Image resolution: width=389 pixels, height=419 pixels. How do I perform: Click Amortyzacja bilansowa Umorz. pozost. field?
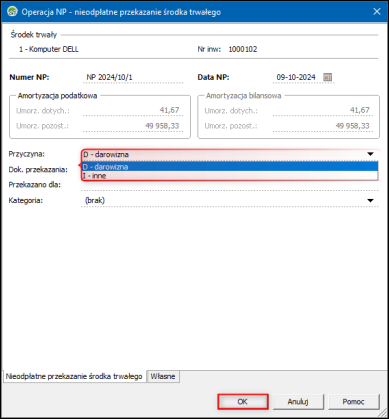coord(323,126)
